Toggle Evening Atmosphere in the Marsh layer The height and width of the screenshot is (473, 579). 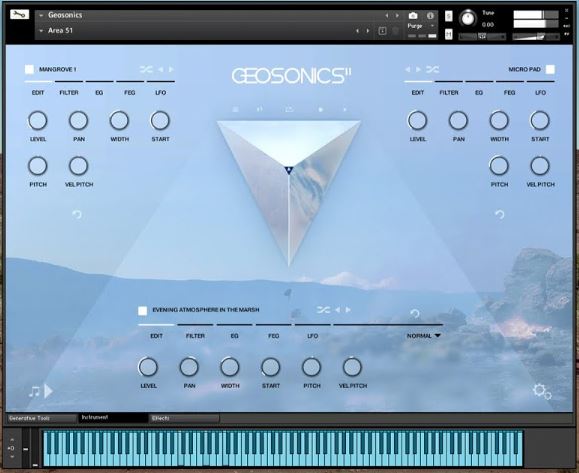(x=143, y=310)
